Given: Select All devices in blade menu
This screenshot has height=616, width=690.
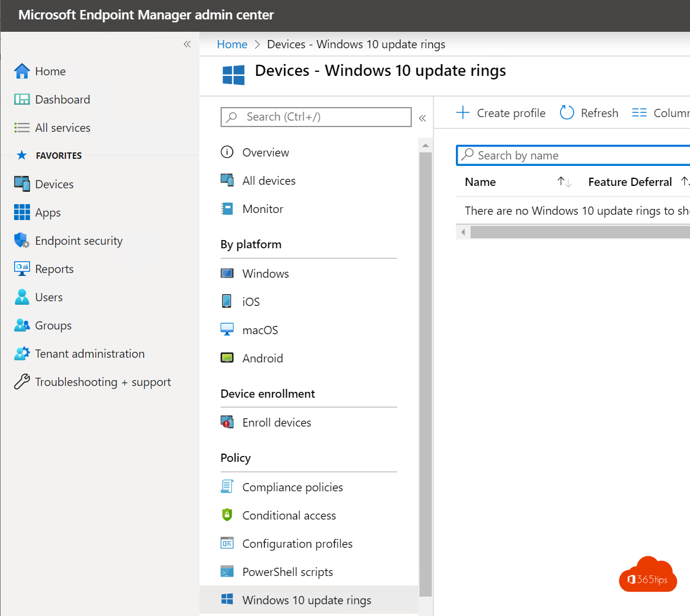Looking at the screenshot, I should [269, 181].
